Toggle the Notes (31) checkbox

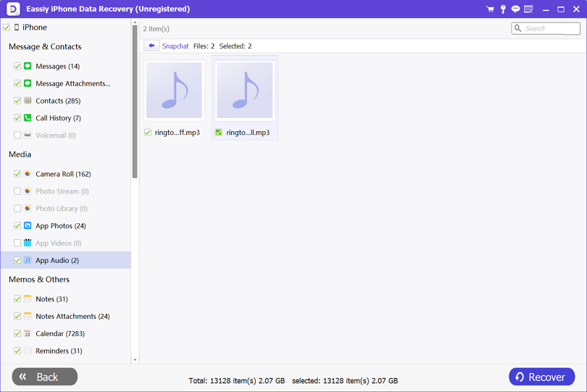[17, 299]
